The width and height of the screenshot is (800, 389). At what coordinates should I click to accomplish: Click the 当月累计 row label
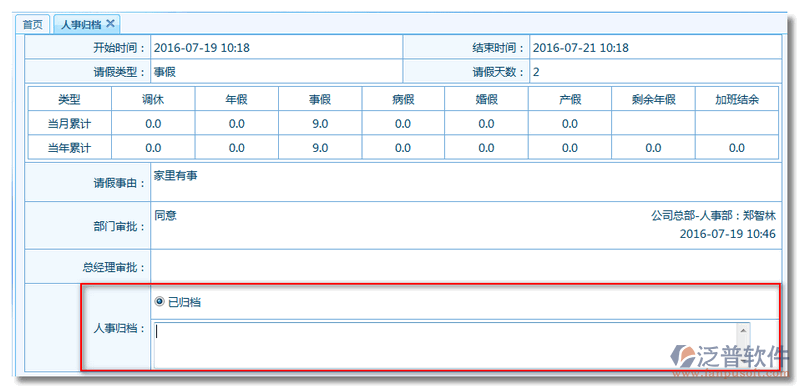tap(69, 124)
